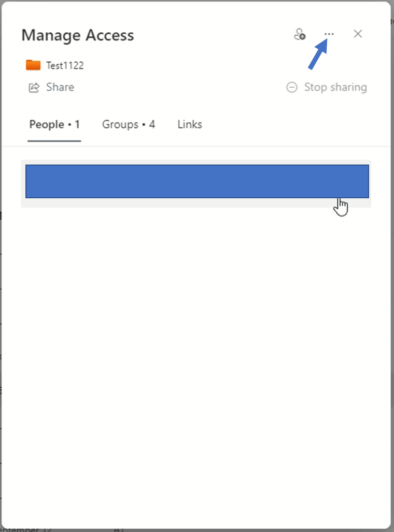Open the More options ellipsis menu
The image size is (394, 532).
tap(329, 34)
